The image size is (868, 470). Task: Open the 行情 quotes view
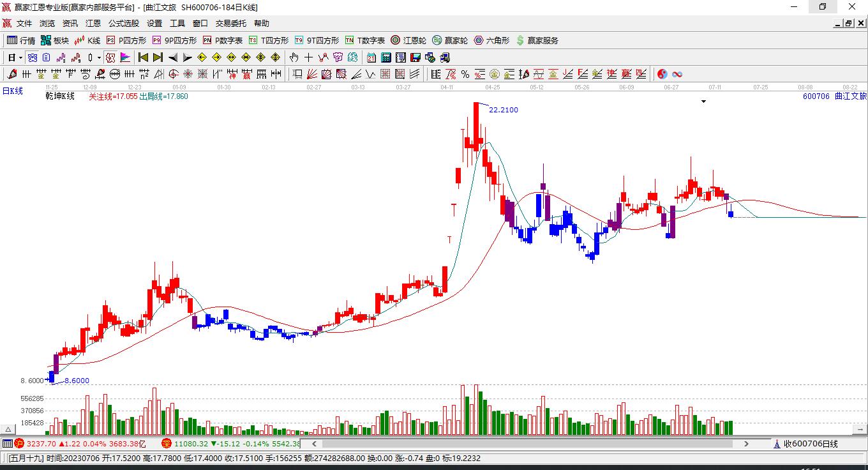point(21,40)
